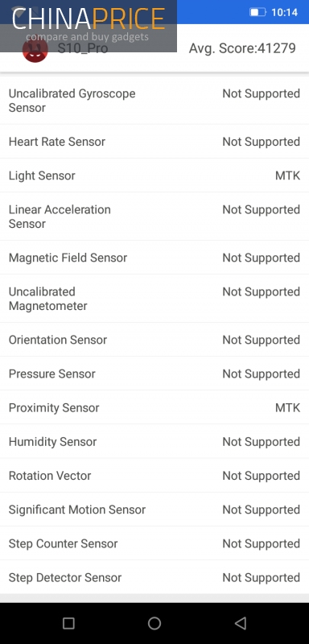The width and height of the screenshot is (309, 644).
Task: Tap the Proximity Sensor MTK value
Action: click(287, 407)
